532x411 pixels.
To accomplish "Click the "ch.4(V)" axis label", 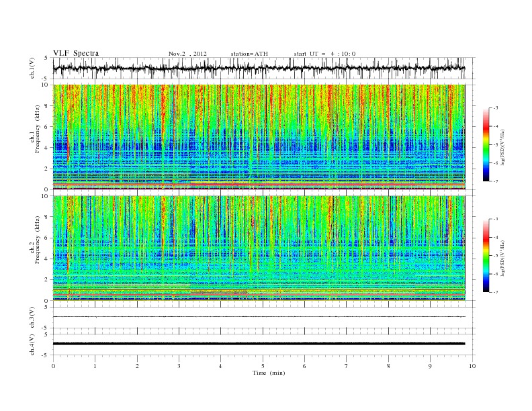I will 32,345.
